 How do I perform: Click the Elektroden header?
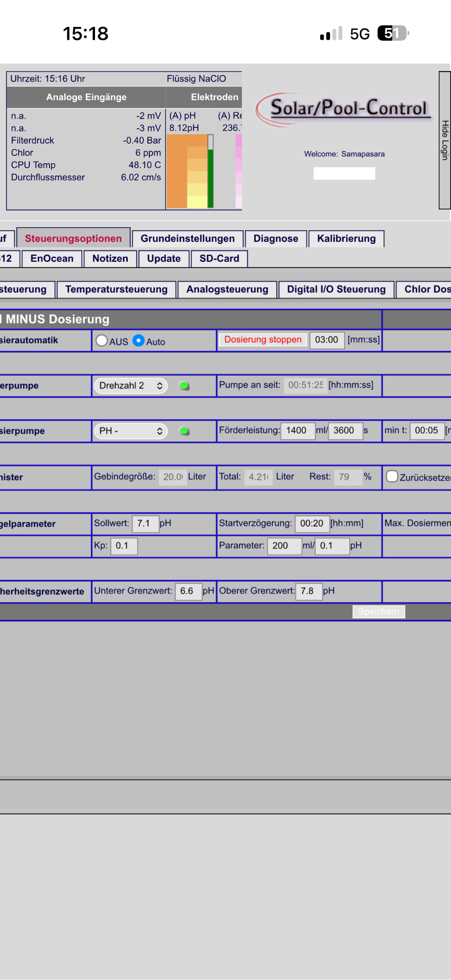(x=214, y=97)
